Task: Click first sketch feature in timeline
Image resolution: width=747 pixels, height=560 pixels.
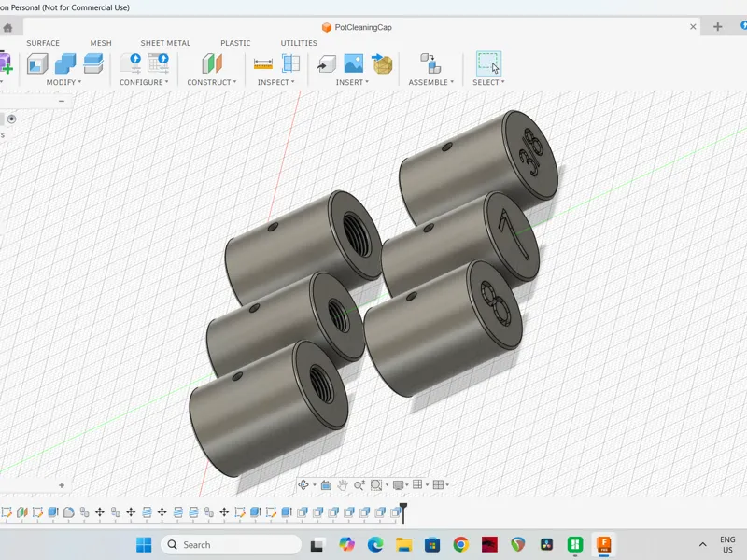Action: pyautogui.click(x=7, y=512)
